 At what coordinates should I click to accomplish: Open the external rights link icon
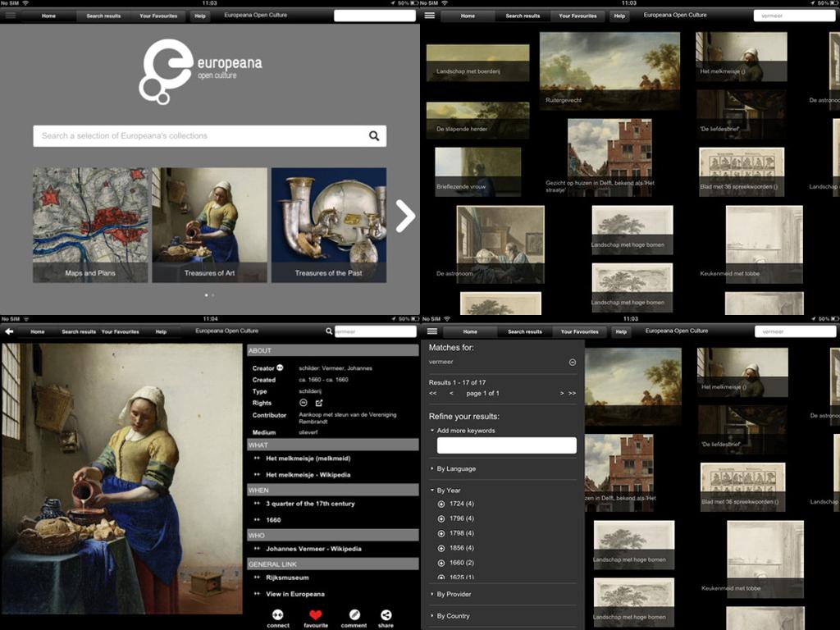pyautogui.click(x=319, y=403)
